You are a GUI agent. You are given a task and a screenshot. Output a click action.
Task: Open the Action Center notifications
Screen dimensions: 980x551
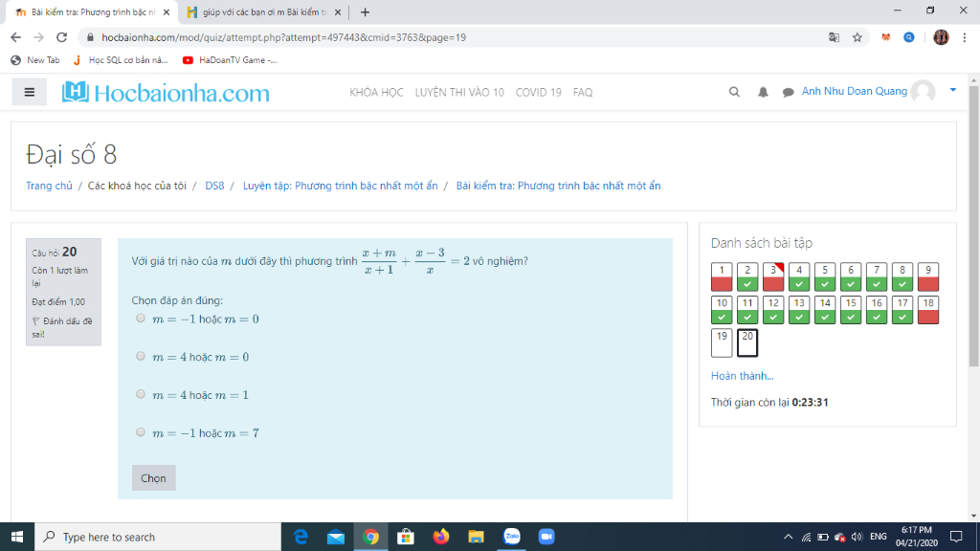[x=956, y=537]
